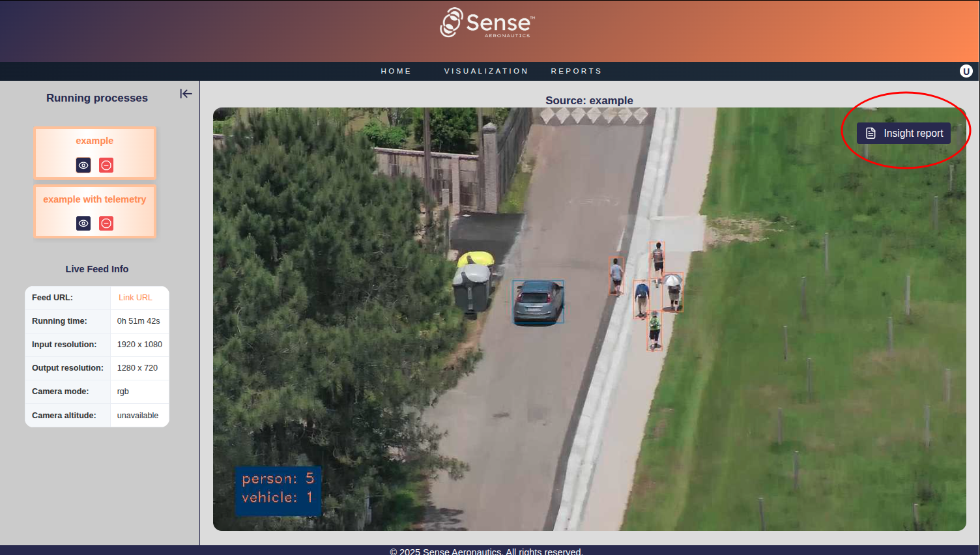This screenshot has width=980, height=555.
Task: Click the detected car bounding box
Action: point(538,302)
